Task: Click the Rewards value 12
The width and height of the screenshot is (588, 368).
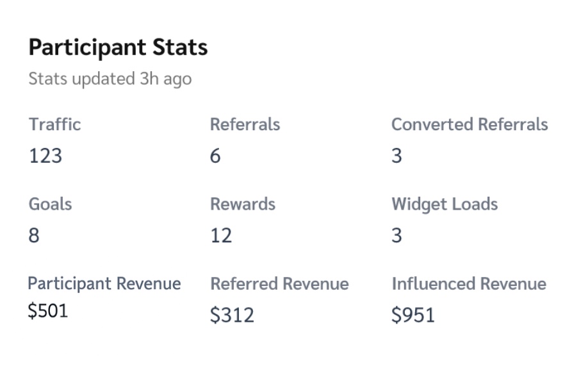Action: [x=221, y=235]
